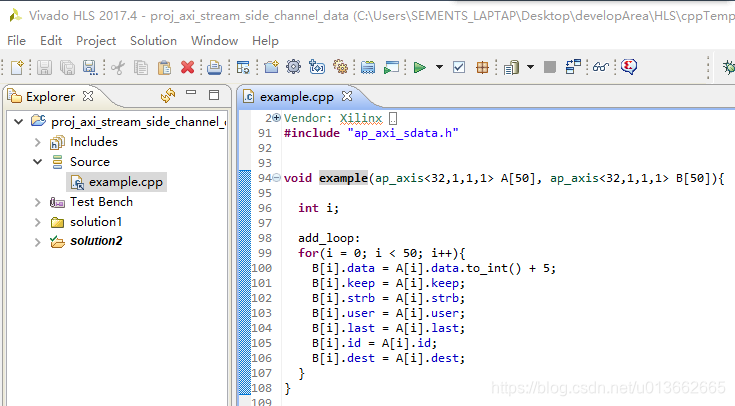
Task: Click the gray Stop square icon
Action: (550, 67)
